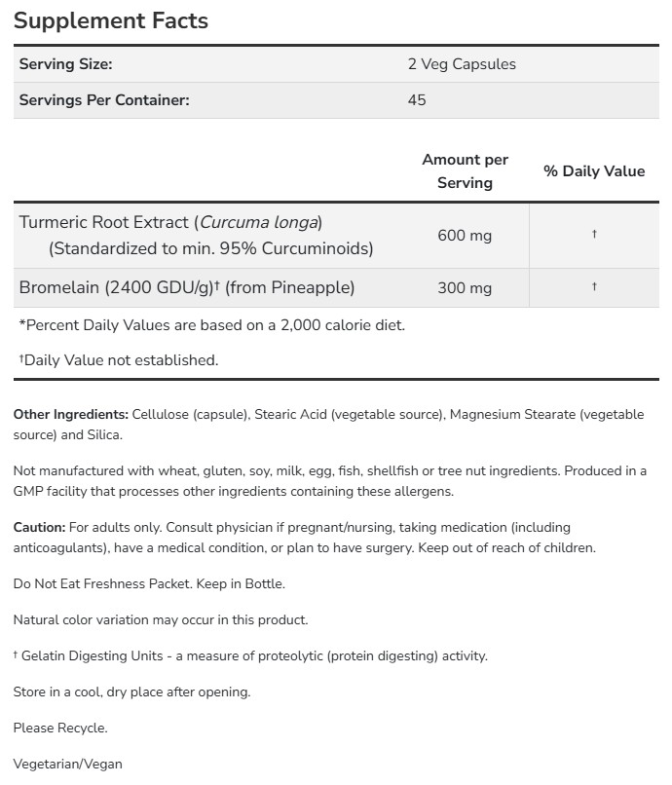672x785 pixels.
Task: Click the 300 mg amount
Action: 465,287
